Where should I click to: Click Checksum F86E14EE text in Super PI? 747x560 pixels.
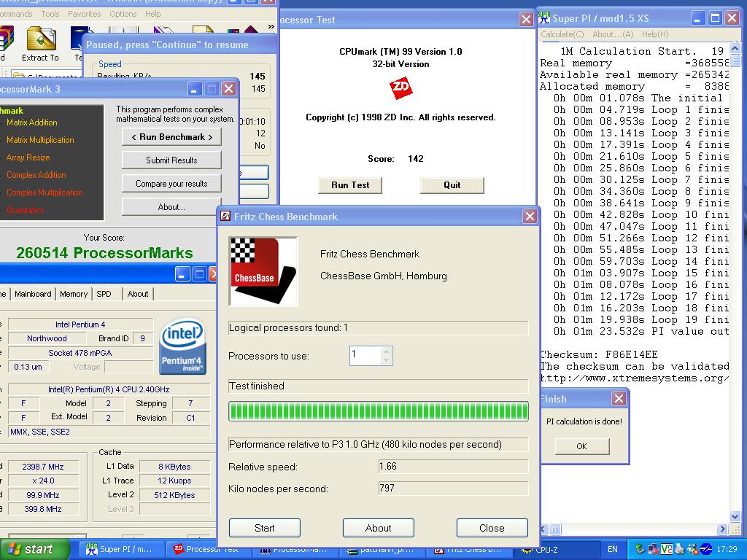(x=599, y=355)
